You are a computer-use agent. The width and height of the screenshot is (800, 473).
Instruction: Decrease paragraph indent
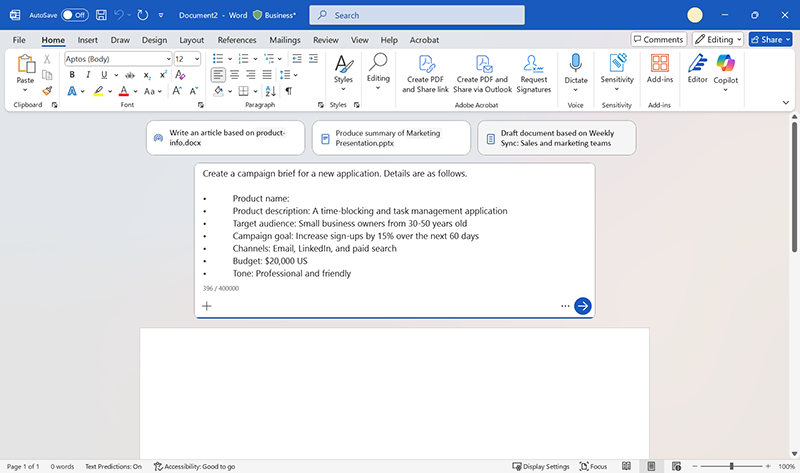coord(297,59)
